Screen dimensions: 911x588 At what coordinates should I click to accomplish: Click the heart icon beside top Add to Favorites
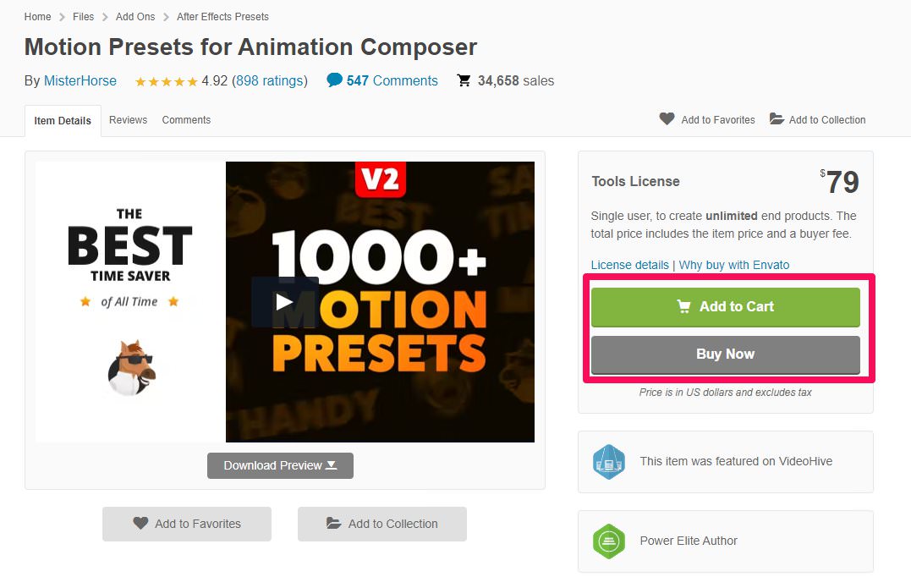[x=667, y=119]
